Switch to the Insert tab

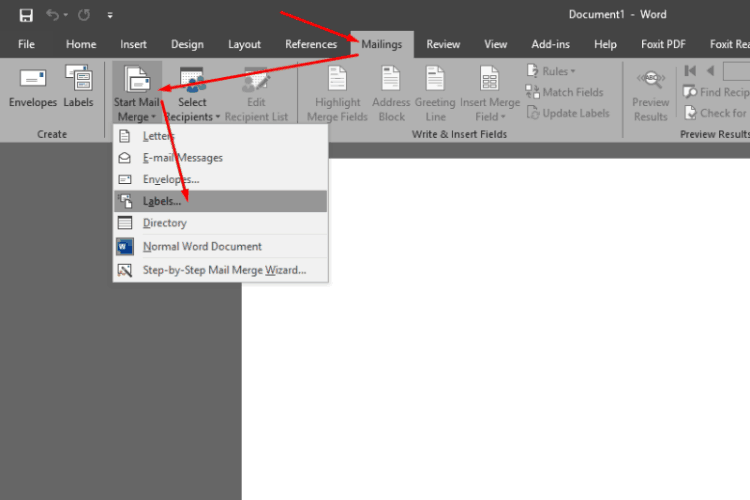pos(133,44)
